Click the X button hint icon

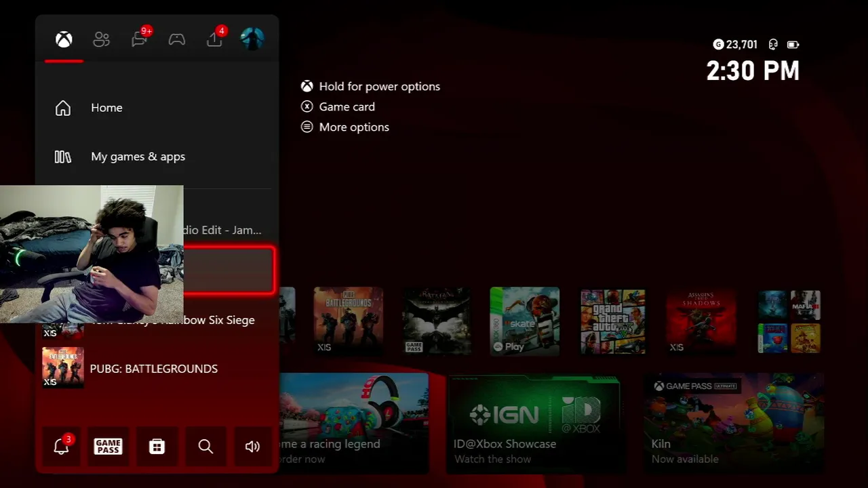click(x=307, y=106)
